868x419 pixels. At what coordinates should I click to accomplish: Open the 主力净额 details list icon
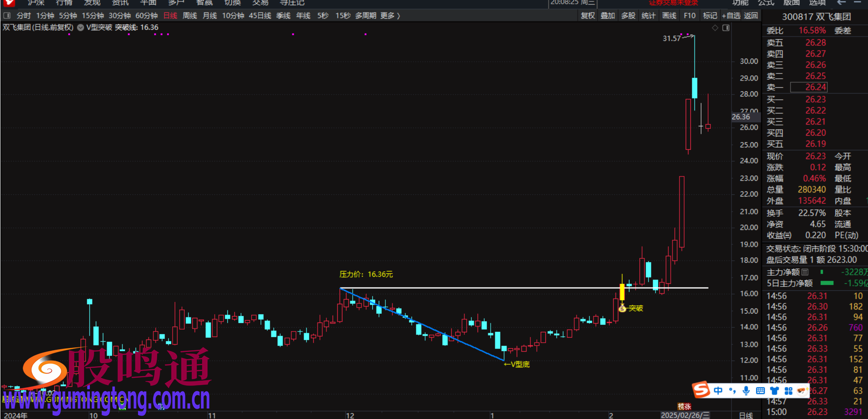click(805, 272)
